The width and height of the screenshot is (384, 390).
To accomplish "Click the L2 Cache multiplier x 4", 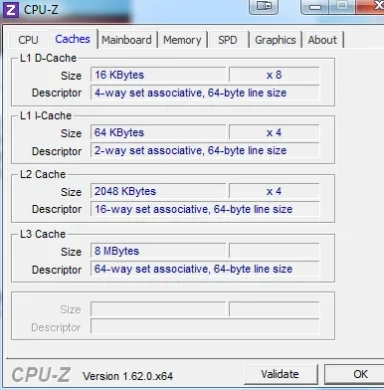I will coord(274,191).
